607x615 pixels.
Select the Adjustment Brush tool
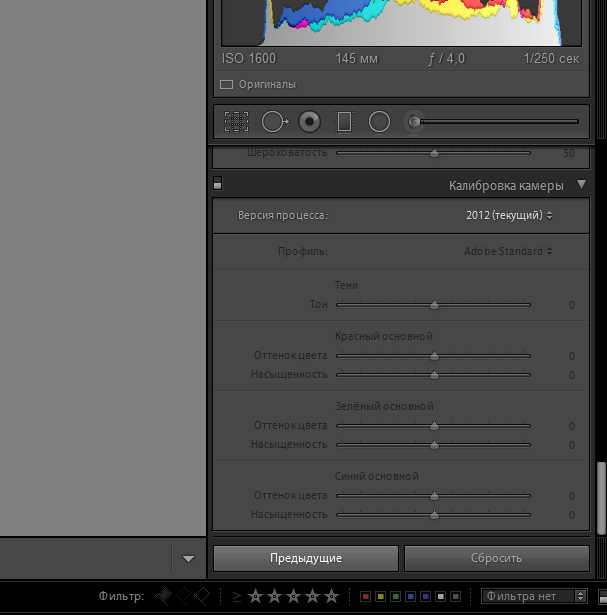click(493, 122)
